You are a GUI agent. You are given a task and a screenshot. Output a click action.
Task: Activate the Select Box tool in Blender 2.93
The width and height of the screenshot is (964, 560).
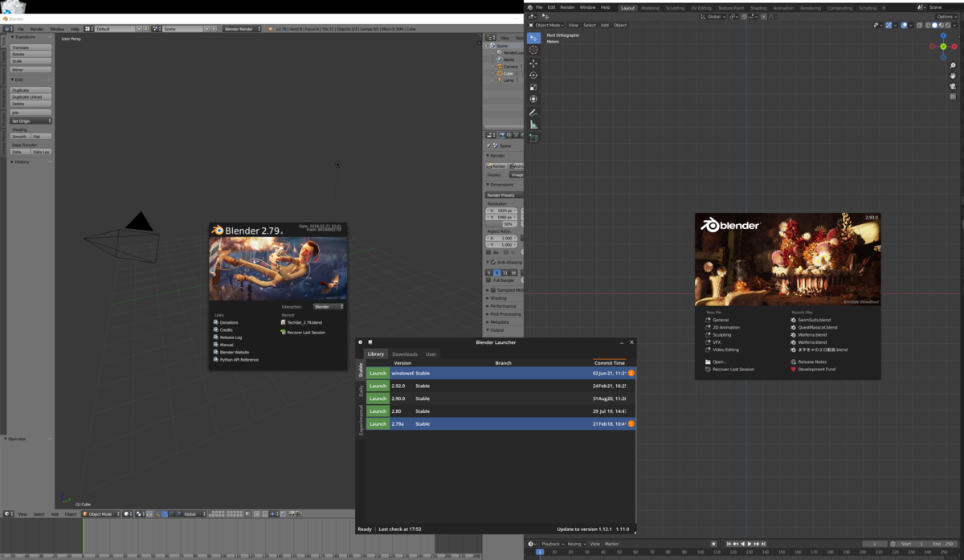(x=533, y=38)
